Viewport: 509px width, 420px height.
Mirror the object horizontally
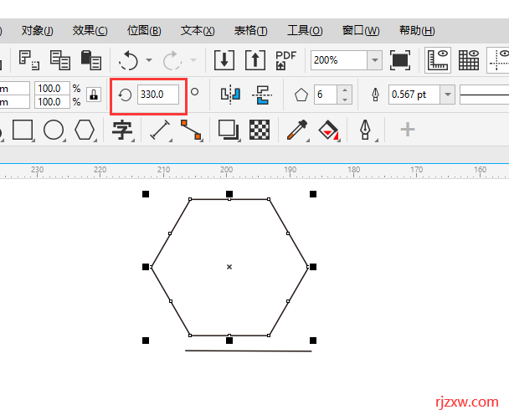pos(229,95)
